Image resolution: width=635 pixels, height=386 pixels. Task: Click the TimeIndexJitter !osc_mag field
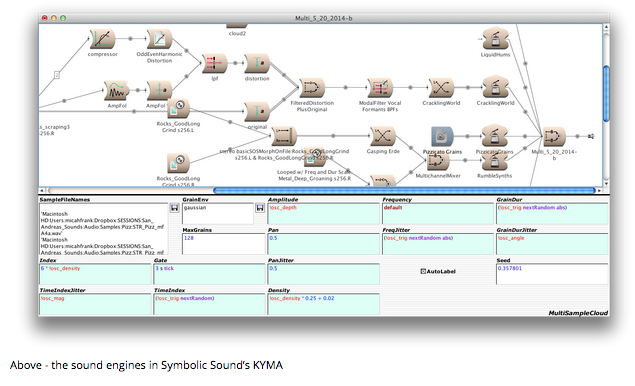point(95,304)
